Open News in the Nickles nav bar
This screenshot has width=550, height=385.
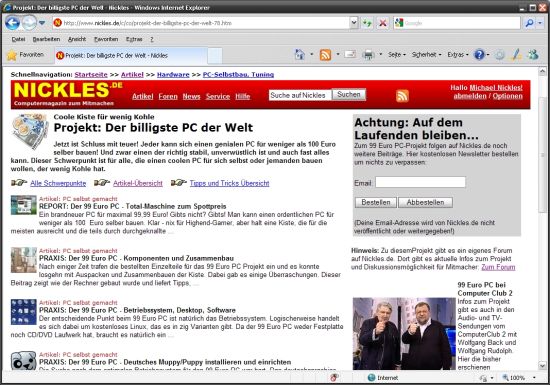pos(191,96)
